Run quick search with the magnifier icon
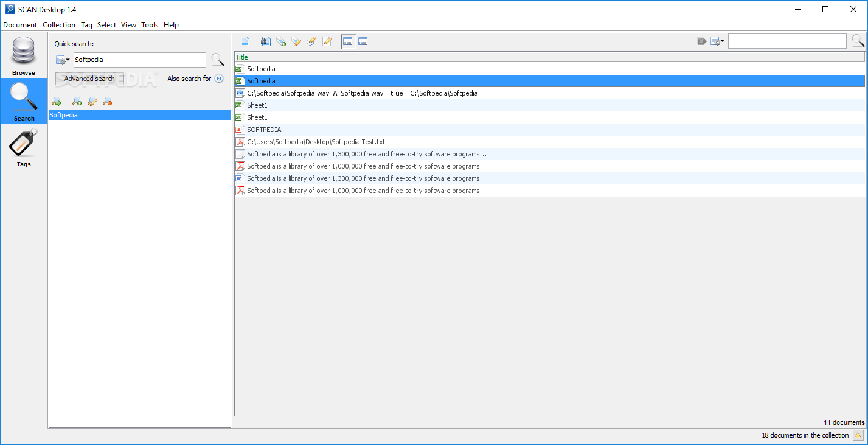Image resolution: width=868 pixels, height=445 pixels. (x=217, y=60)
